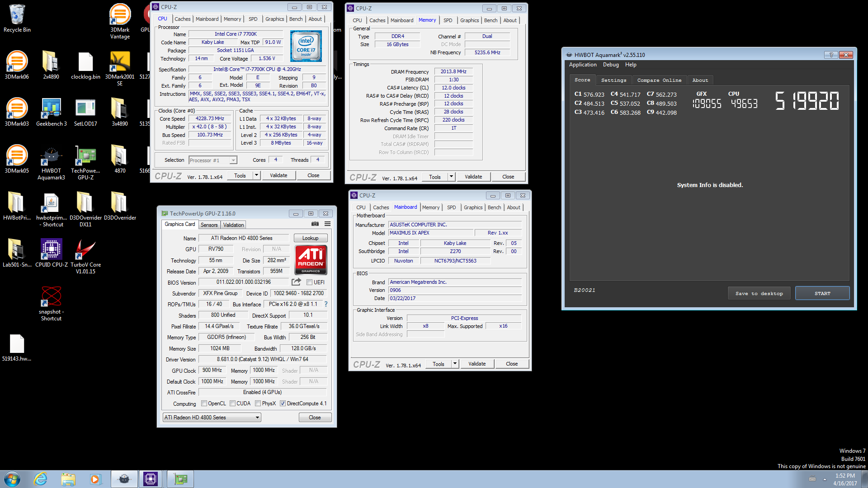Viewport: 868px width, 488px height.
Task: Click the Lookup button in GPU-Z
Action: 311,238
